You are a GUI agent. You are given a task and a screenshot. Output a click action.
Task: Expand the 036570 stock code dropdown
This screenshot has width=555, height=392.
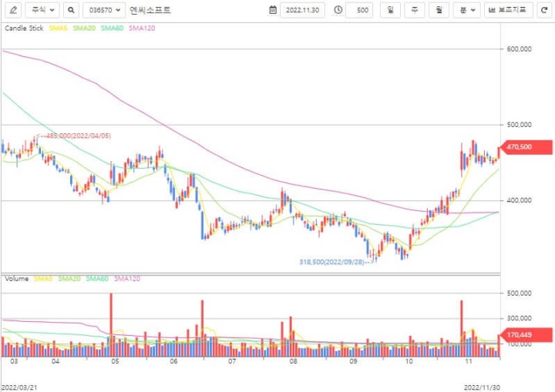click(104, 10)
